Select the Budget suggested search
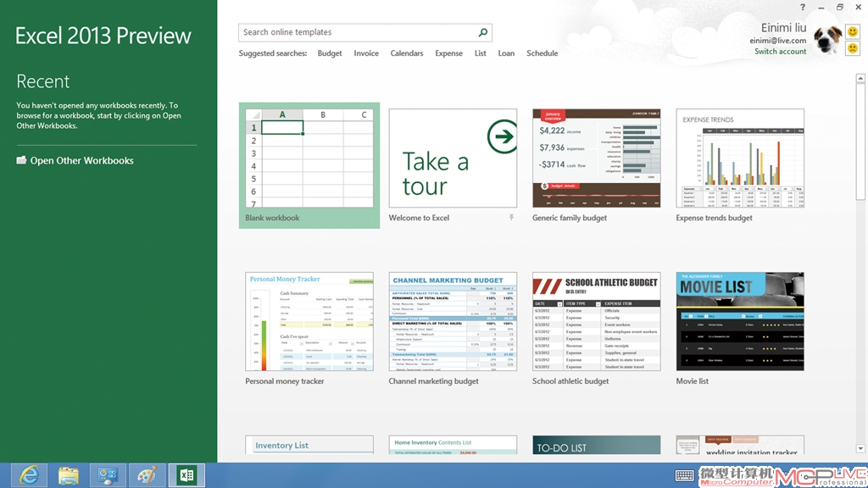Image resolution: width=868 pixels, height=488 pixels. (330, 53)
